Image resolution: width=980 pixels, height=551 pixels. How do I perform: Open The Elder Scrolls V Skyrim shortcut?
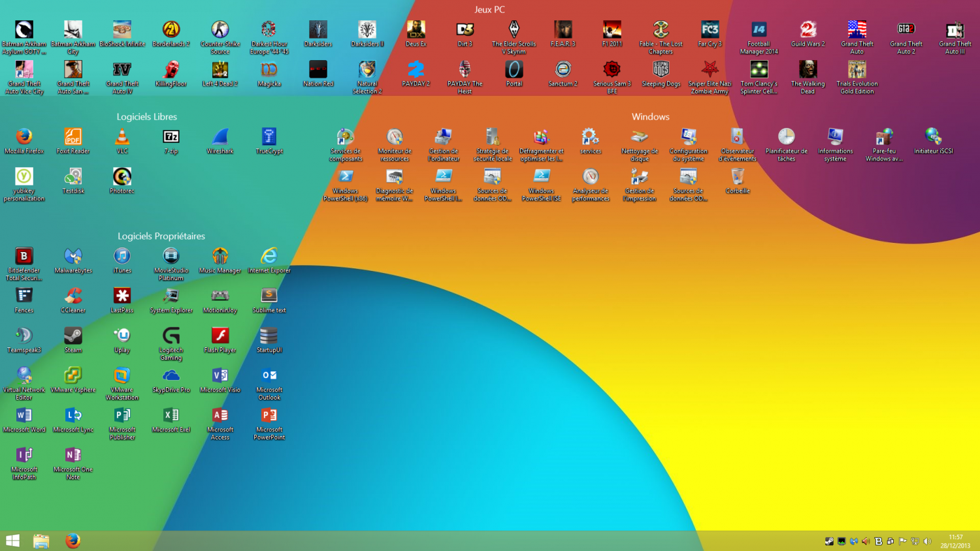514,30
